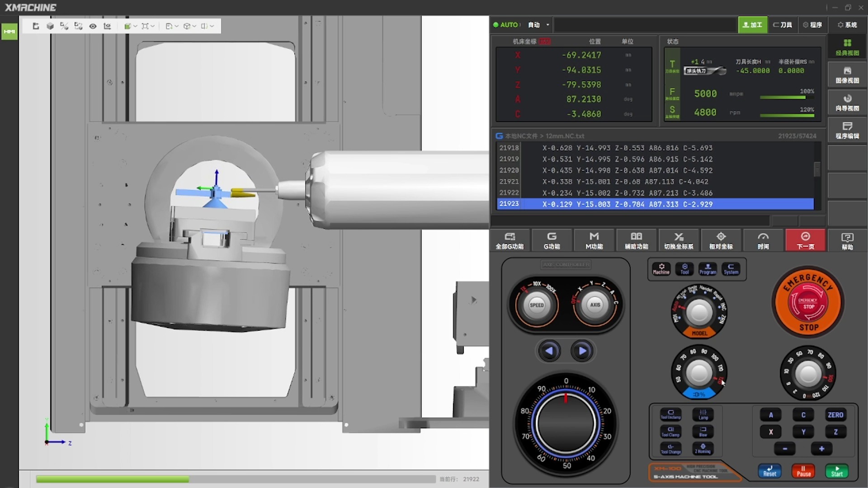The height and width of the screenshot is (488, 868).
Task: Click the Tool Change button
Action: [x=670, y=448]
